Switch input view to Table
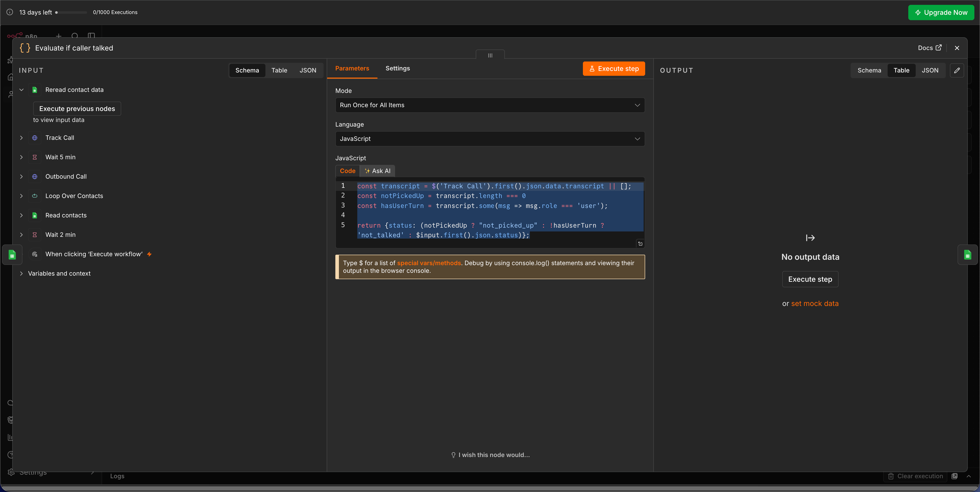The image size is (980, 492). (x=279, y=70)
